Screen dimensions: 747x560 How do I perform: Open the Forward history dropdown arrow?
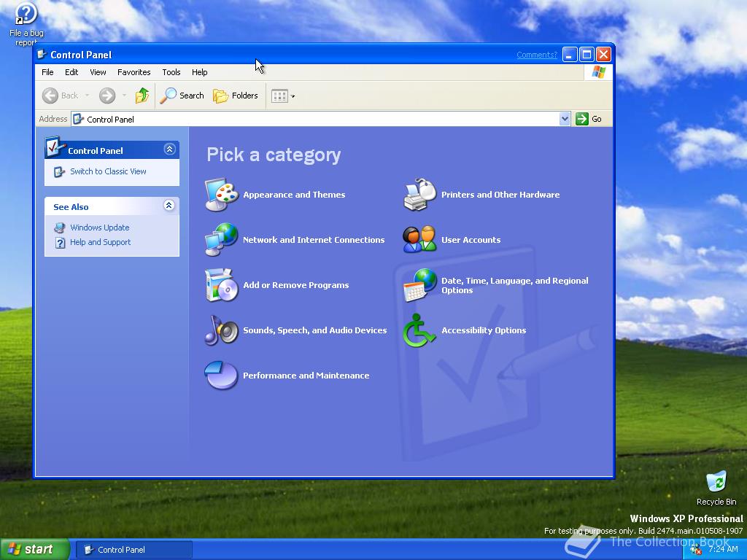(x=124, y=96)
